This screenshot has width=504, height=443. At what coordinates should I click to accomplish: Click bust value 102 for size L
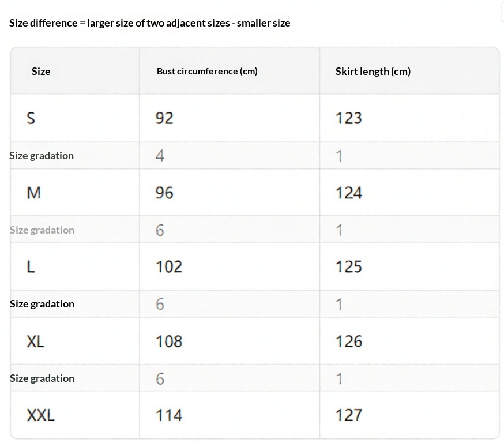pyautogui.click(x=169, y=266)
